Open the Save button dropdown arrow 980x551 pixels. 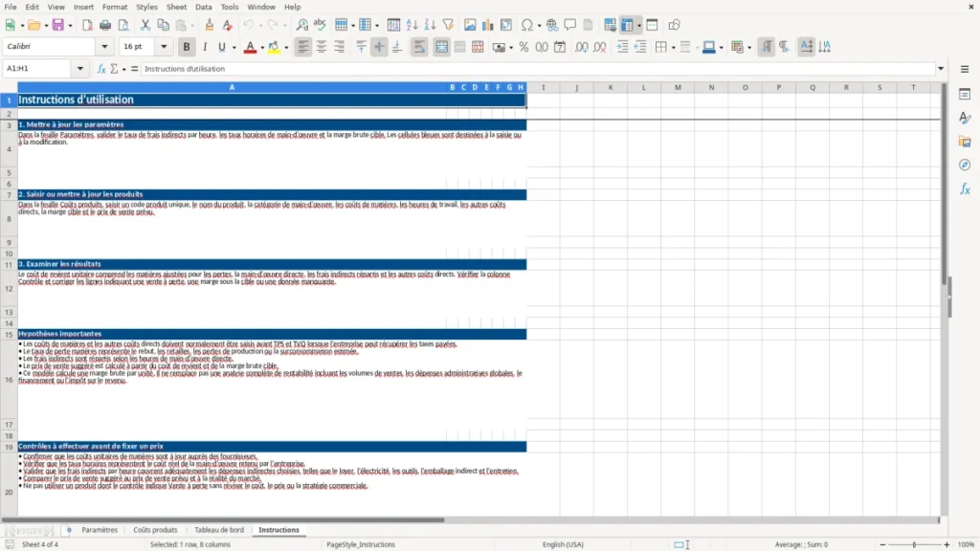coord(70,26)
